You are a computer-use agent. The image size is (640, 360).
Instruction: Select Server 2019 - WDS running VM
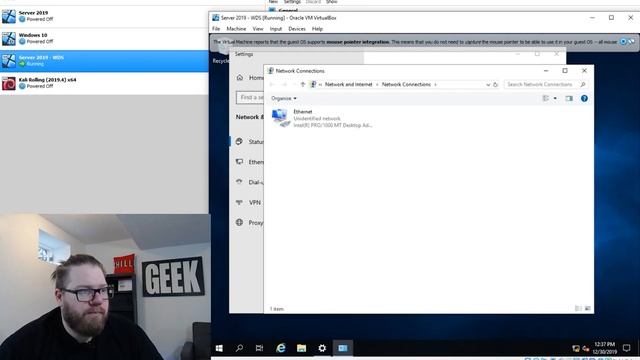[x=104, y=61]
